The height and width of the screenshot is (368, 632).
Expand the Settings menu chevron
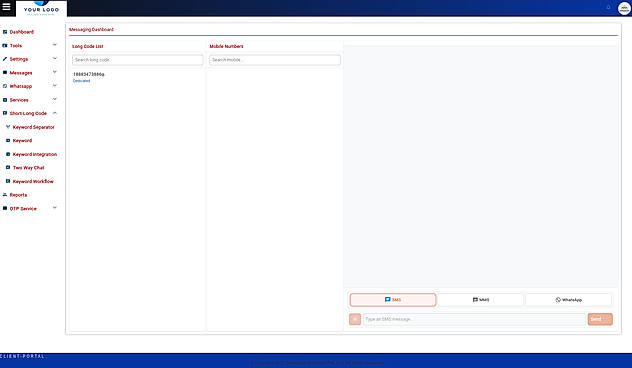(55, 58)
